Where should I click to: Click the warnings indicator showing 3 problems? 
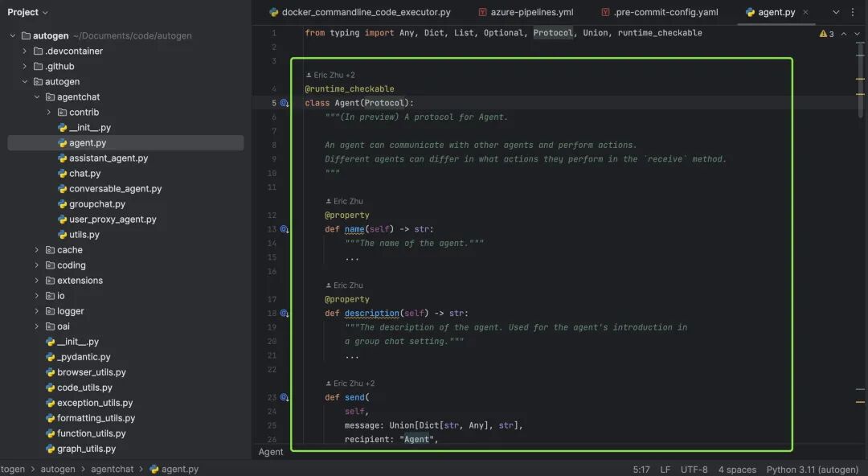(x=826, y=34)
